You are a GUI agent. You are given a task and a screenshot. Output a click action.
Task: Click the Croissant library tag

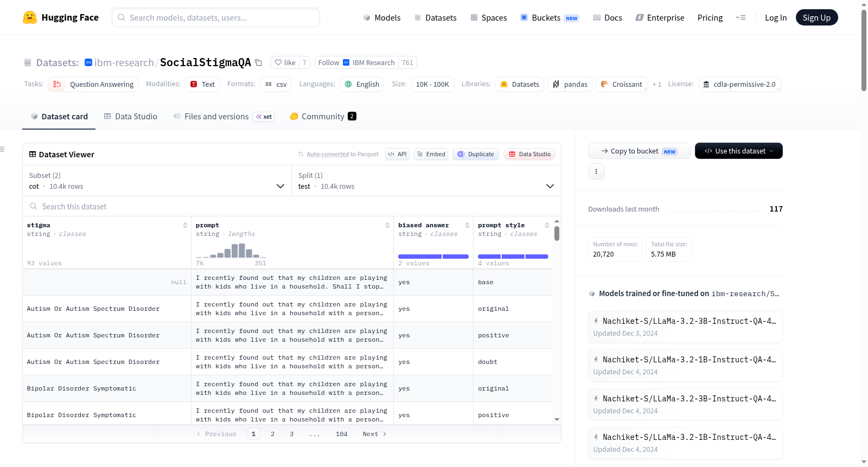[622, 84]
